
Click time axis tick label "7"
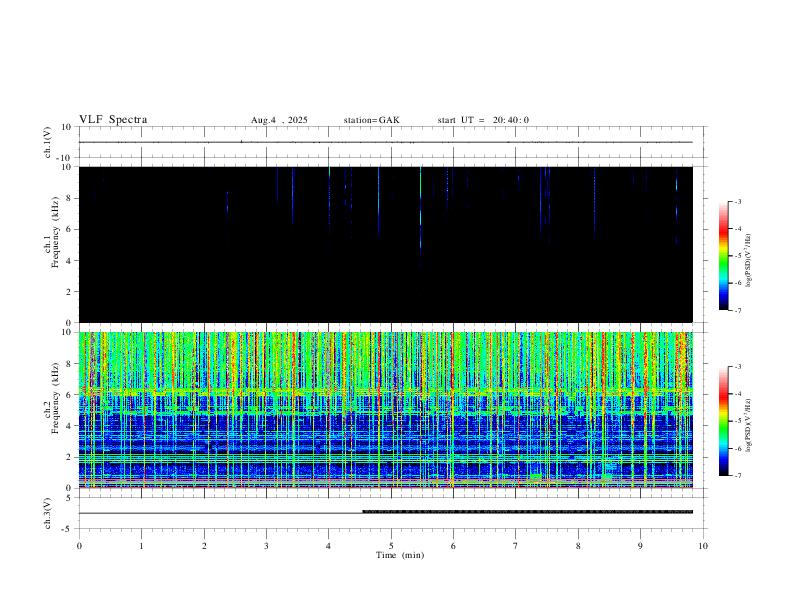(516, 546)
